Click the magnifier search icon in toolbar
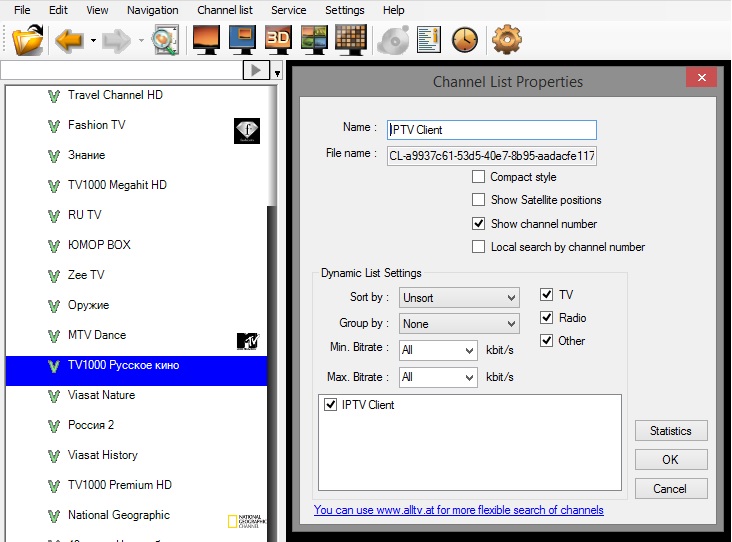Image resolution: width=732 pixels, height=542 pixels. click(x=165, y=41)
